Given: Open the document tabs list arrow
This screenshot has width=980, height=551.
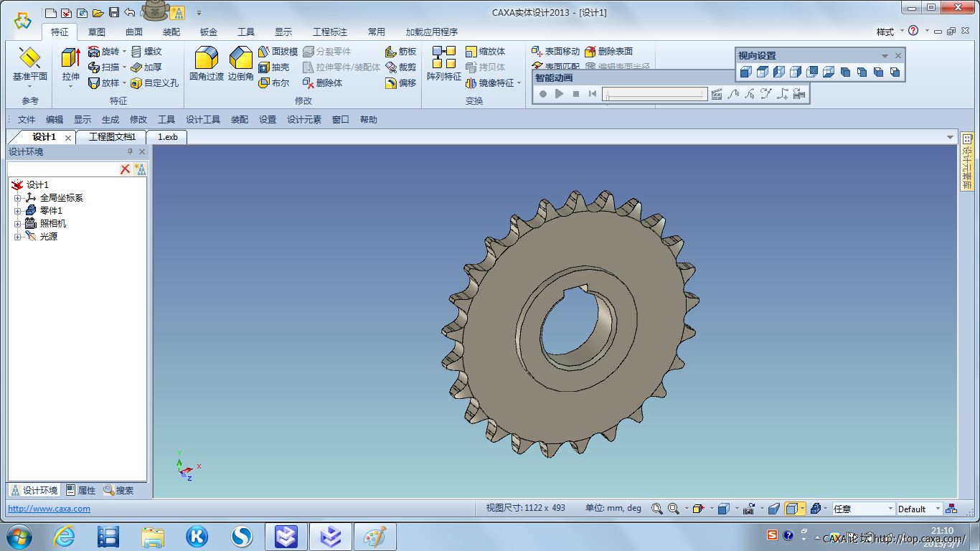Looking at the screenshot, I should [950, 137].
